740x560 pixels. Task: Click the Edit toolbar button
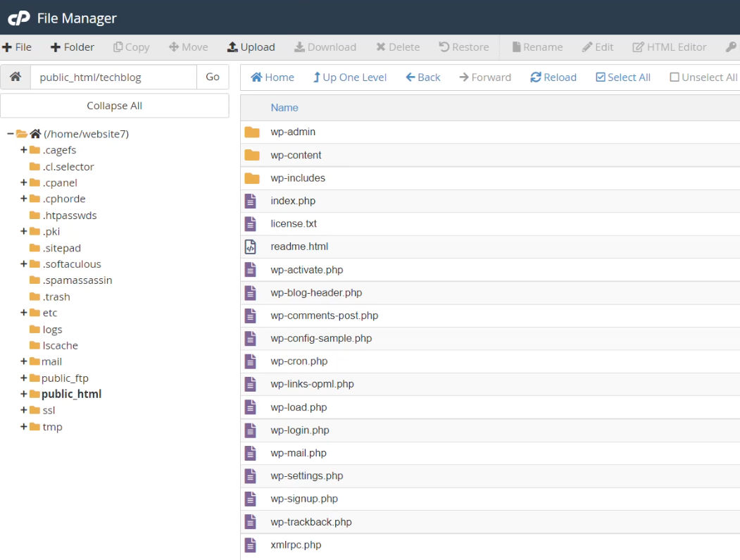point(598,47)
